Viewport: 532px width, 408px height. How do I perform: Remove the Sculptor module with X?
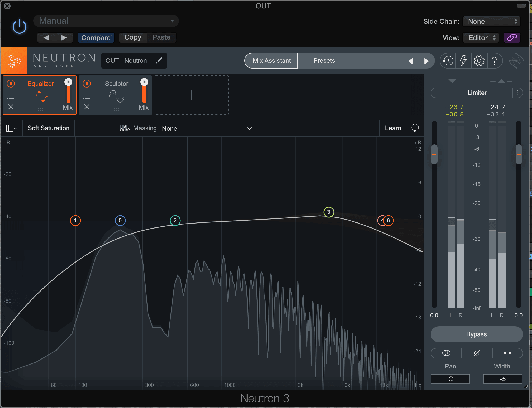tap(87, 107)
